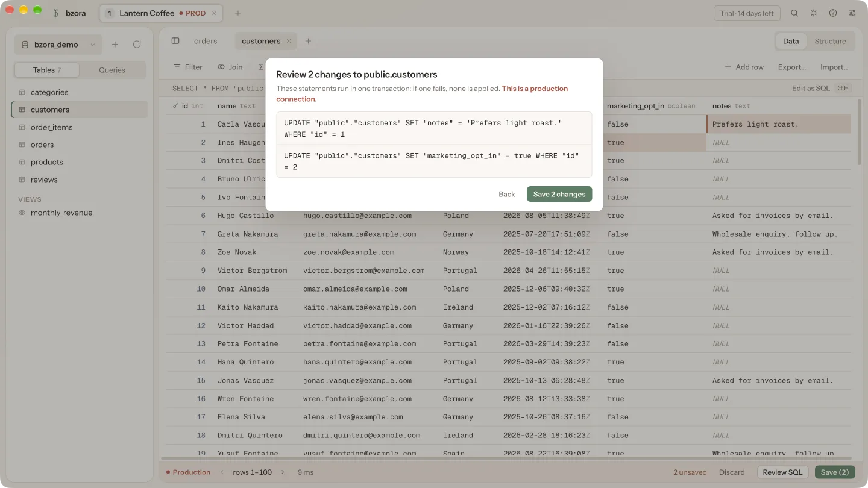Open the settings sliders icon
This screenshot has width=868, height=488.
click(852, 13)
